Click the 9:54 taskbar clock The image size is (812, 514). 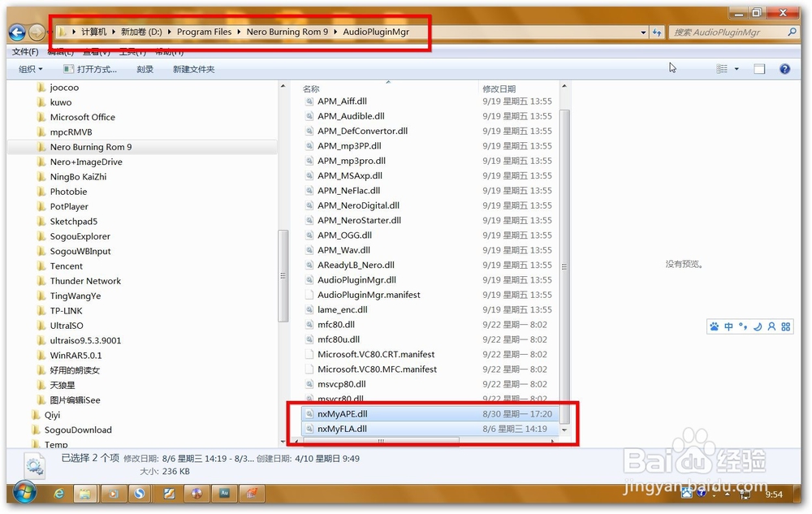pyautogui.click(x=774, y=495)
